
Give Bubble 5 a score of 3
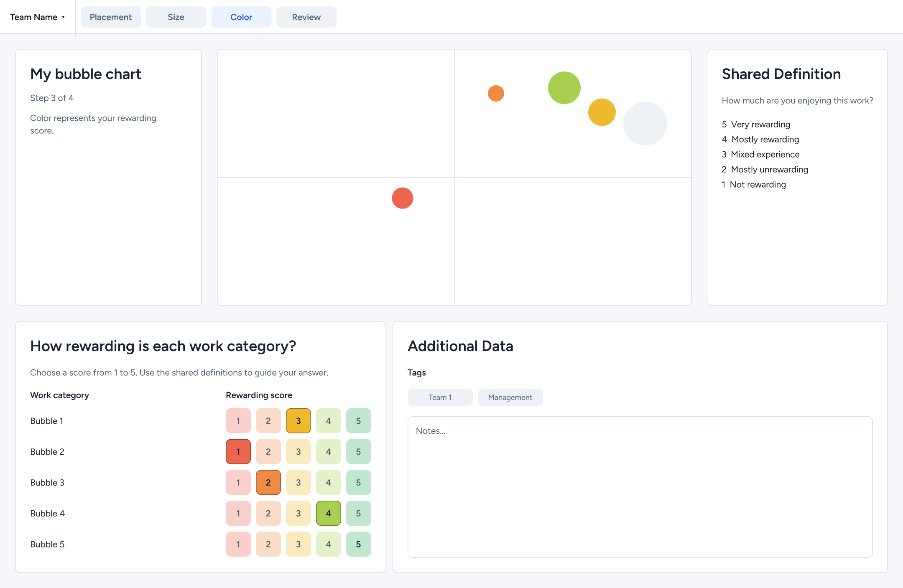pyautogui.click(x=298, y=545)
